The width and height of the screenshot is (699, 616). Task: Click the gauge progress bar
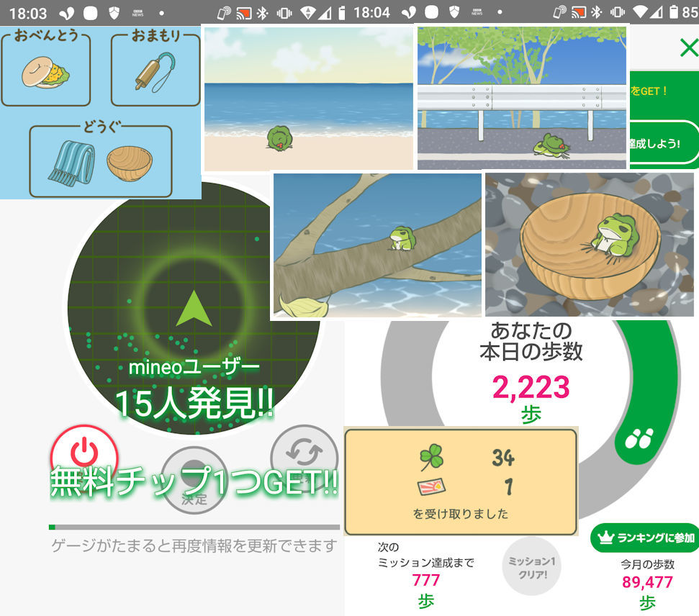coord(194,527)
